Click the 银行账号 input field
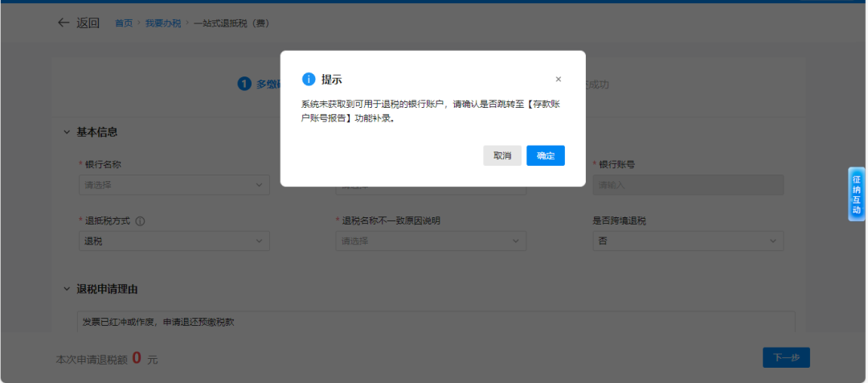This screenshot has width=868, height=383. click(688, 185)
